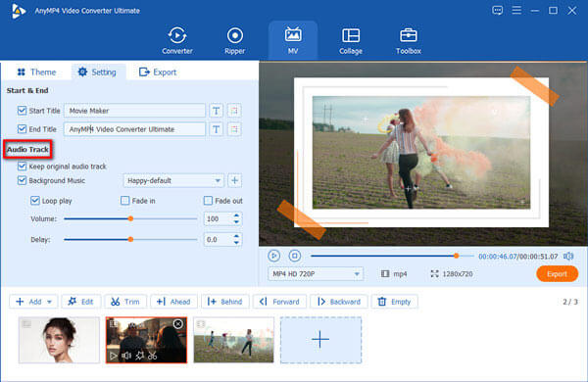Click the End Title text field
This screenshot has width=588, height=382.
click(134, 129)
